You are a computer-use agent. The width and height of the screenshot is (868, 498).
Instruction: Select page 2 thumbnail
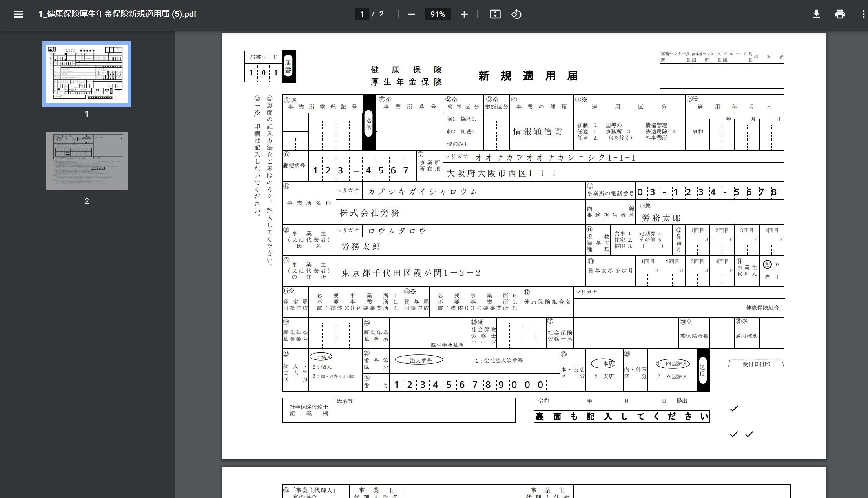(x=87, y=161)
